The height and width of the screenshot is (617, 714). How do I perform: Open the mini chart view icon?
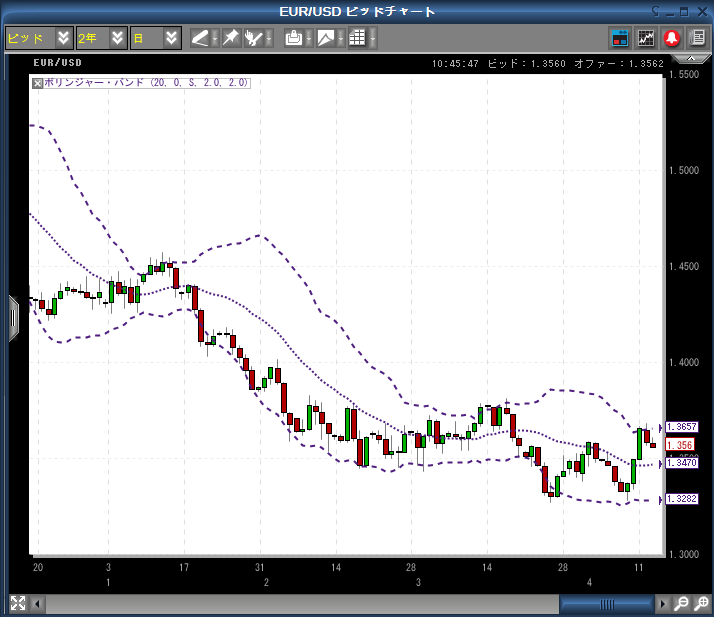(x=646, y=38)
